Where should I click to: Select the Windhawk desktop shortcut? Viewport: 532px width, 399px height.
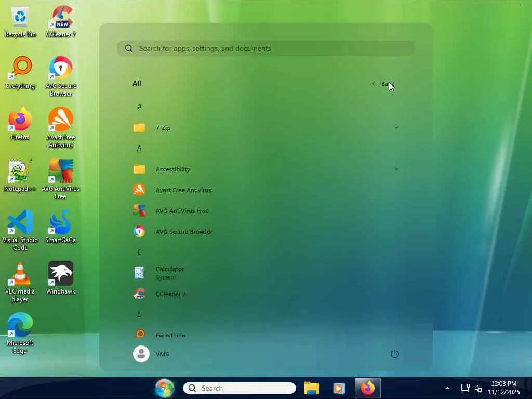tap(61, 278)
